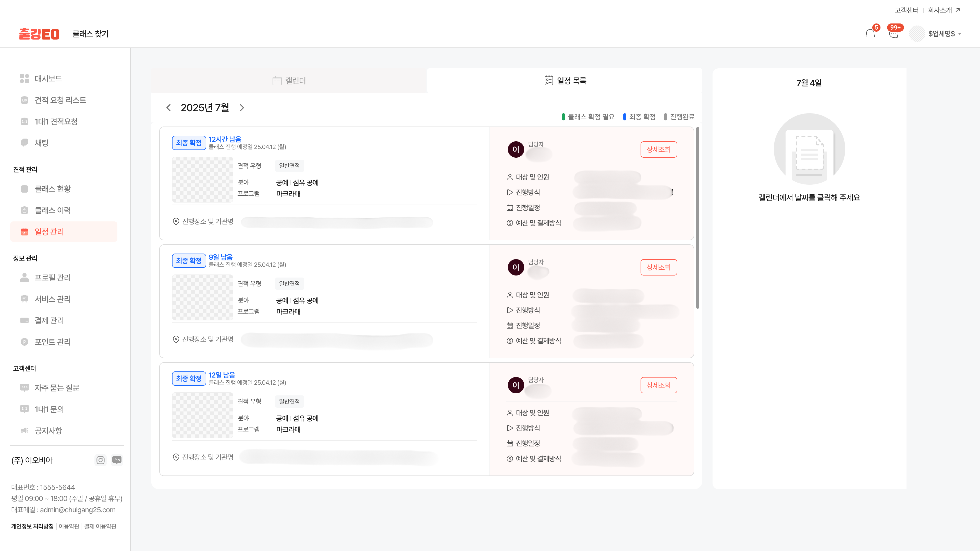Image resolution: width=980 pixels, height=551 pixels.
Task: Click the 출강EO logo
Action: [x=39, y=34]
